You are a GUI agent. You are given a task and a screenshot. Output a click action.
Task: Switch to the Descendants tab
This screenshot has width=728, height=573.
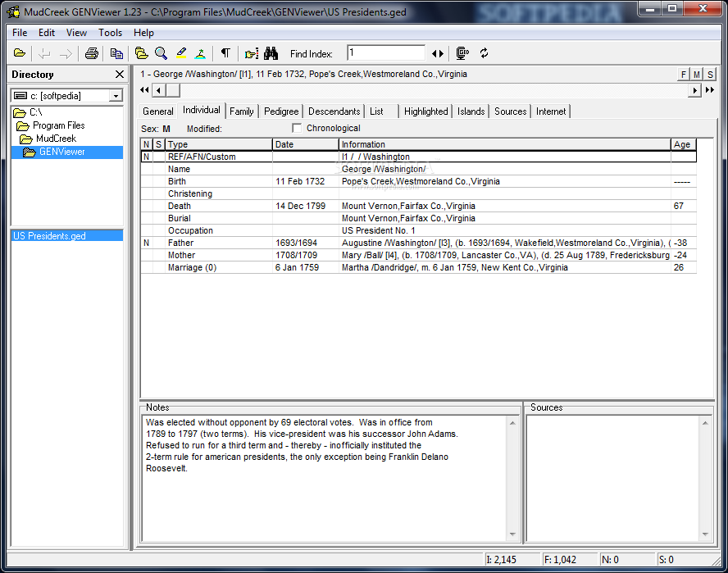(334, 111)
